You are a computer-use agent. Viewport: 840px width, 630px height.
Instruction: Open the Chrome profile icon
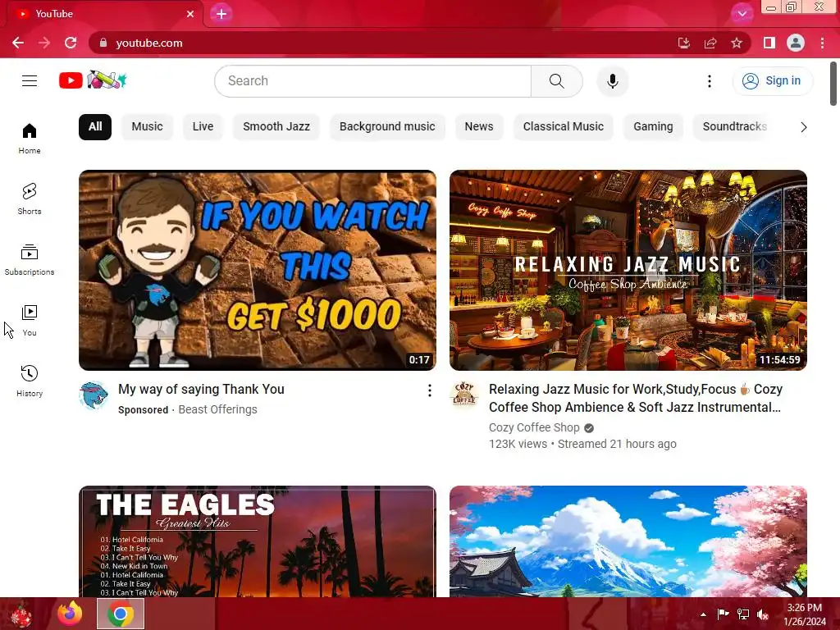point(796,43)
